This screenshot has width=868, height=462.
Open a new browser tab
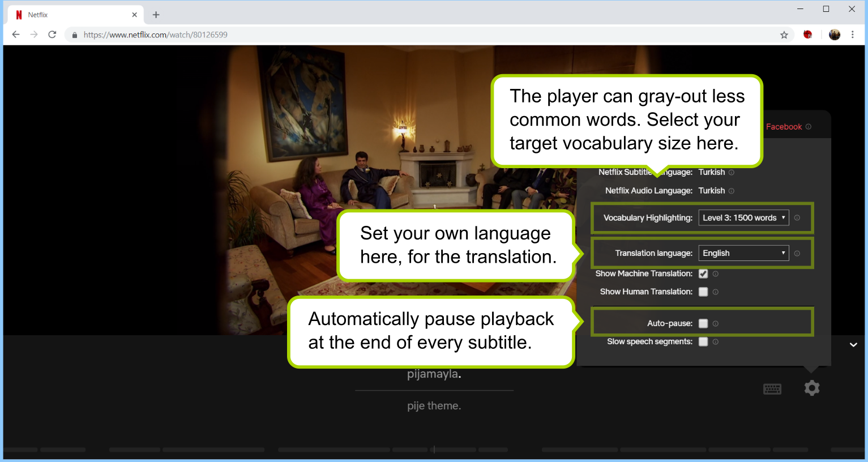pos(156,15)
